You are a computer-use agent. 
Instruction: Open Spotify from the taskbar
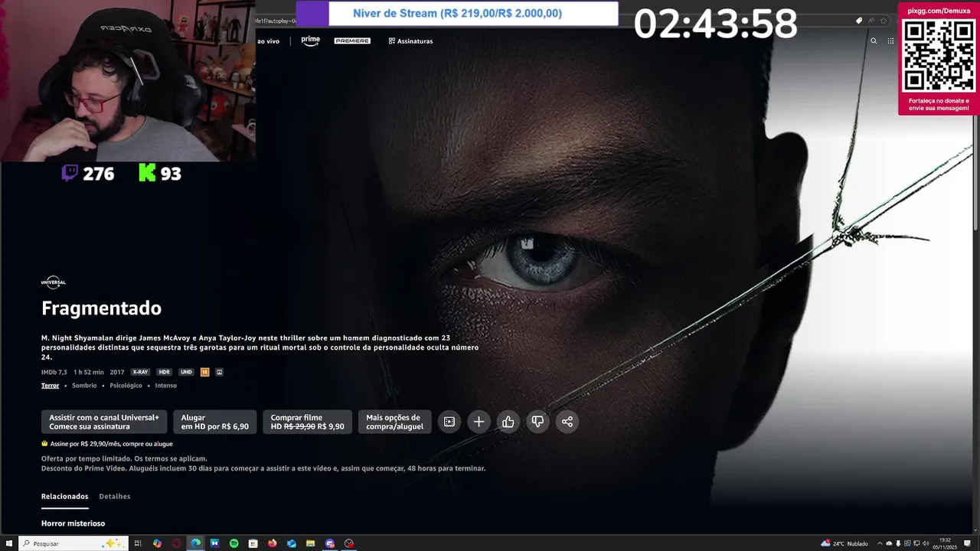pos(234,543)
